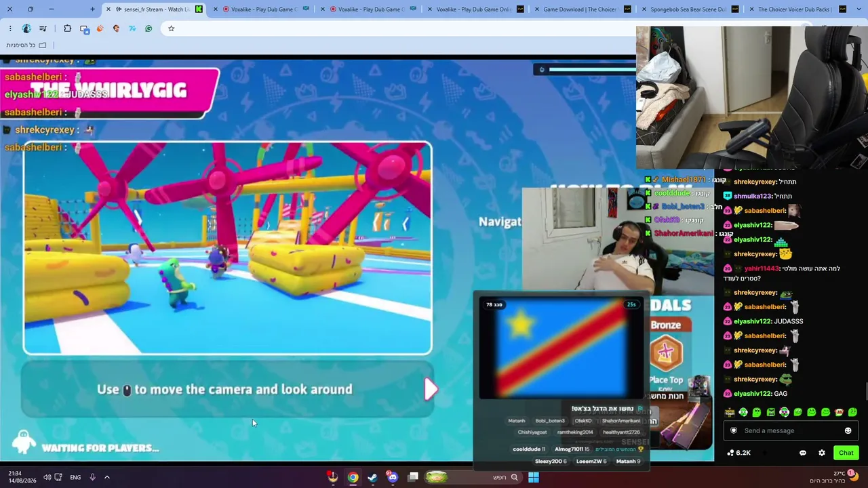
Task: Open the Extensions puzzle-piece menu
Action: [67, 28]
